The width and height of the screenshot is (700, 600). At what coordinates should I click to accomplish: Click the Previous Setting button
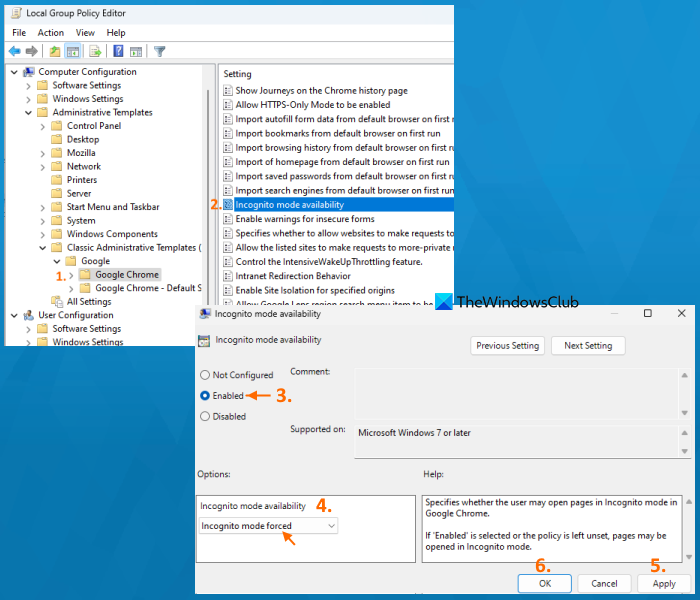point(508,346)
